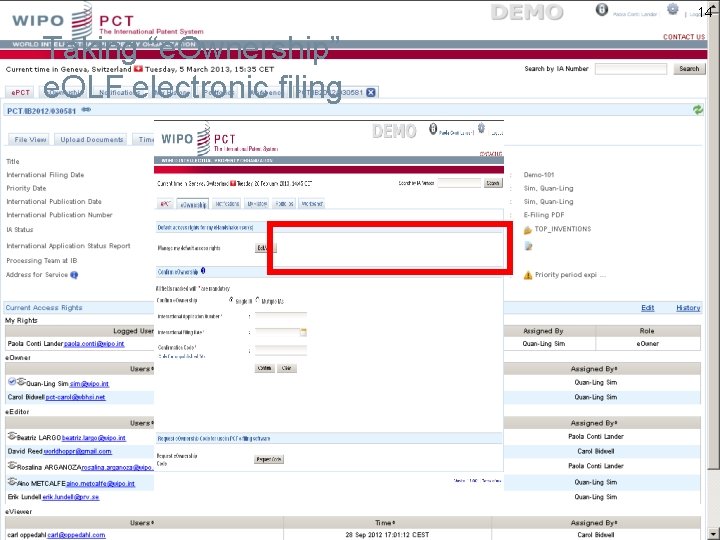The height and width of the screenshot is (540, 720).
Task: Open the status report document icon
Action: (x=529, y=247)
